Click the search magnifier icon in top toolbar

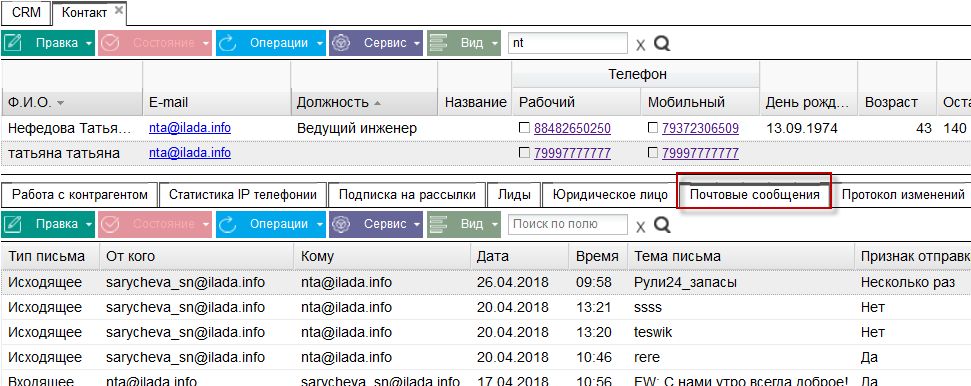pyautogui.click(x=662, y=43)
